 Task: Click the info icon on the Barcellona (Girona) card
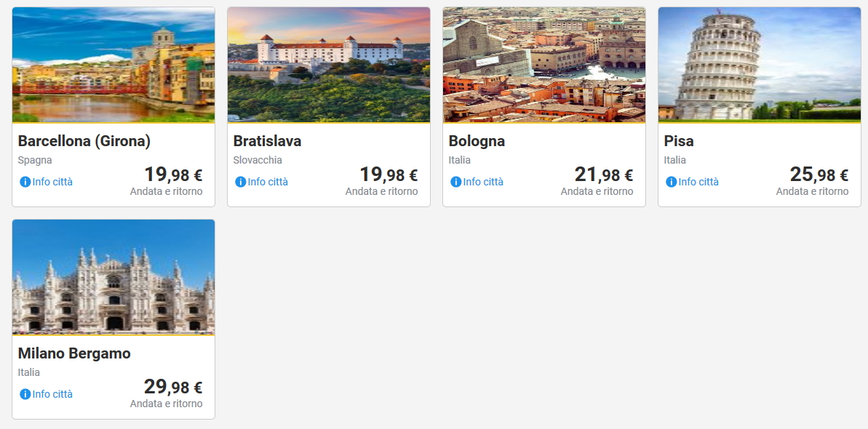click(x=25, y=182)
